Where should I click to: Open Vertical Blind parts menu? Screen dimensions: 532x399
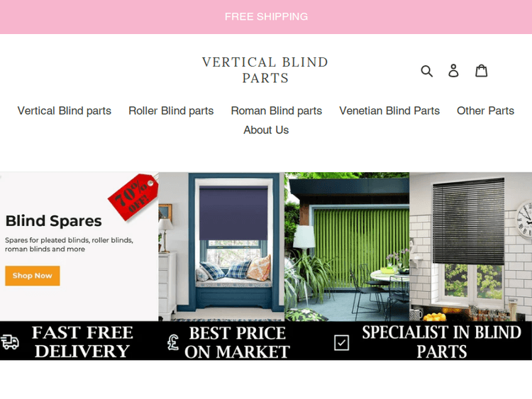coord(65,111)
